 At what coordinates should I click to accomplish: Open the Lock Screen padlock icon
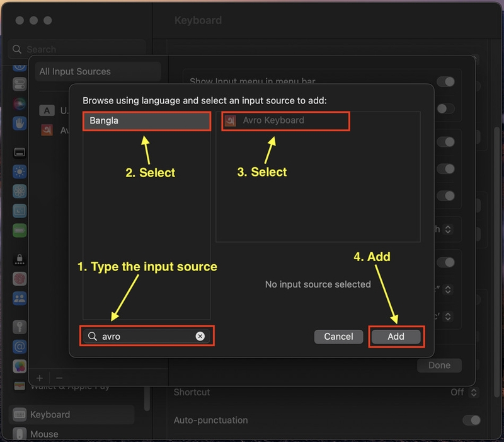click(20, 259)
